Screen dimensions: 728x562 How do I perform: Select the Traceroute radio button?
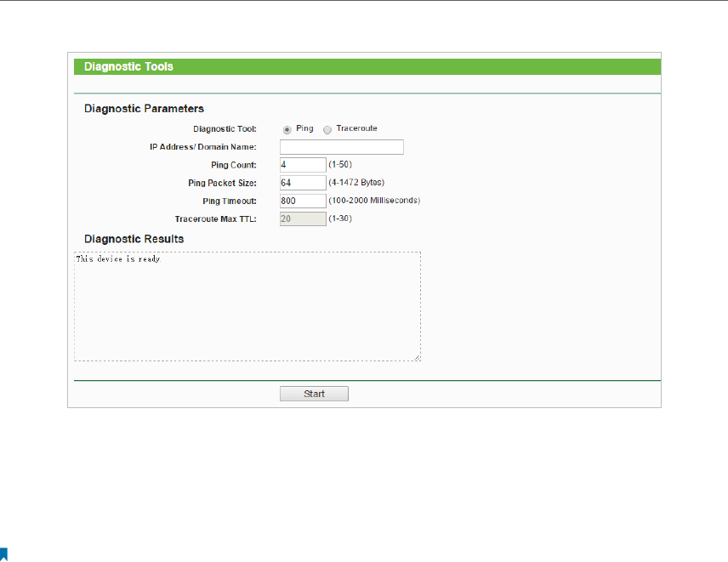(327, 130)
